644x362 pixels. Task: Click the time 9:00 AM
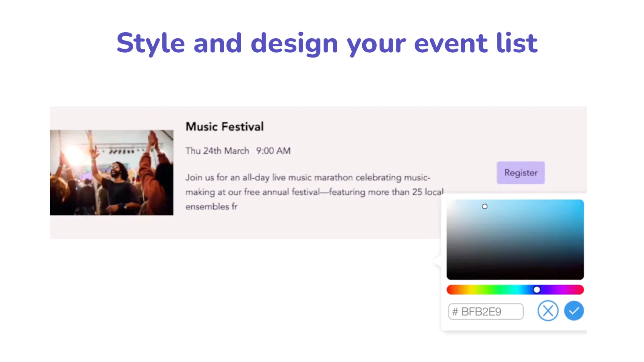tap(273, 151)
